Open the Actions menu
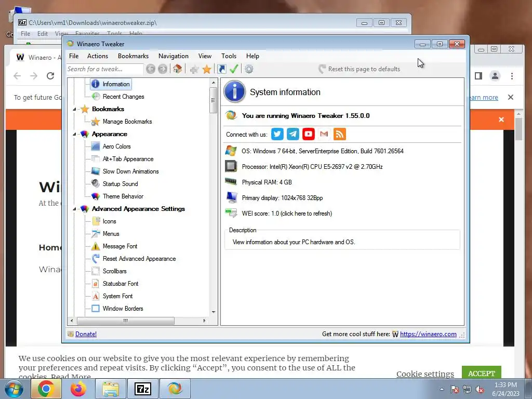The image size is (532, 399). (98, 56)
